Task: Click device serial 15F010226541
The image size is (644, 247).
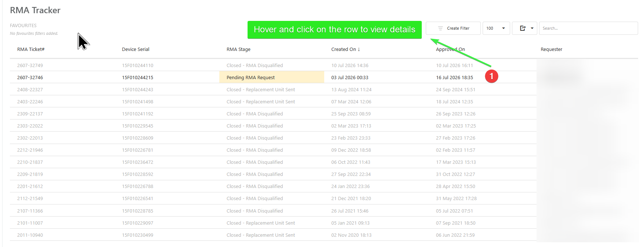Action: click(138, 198)
